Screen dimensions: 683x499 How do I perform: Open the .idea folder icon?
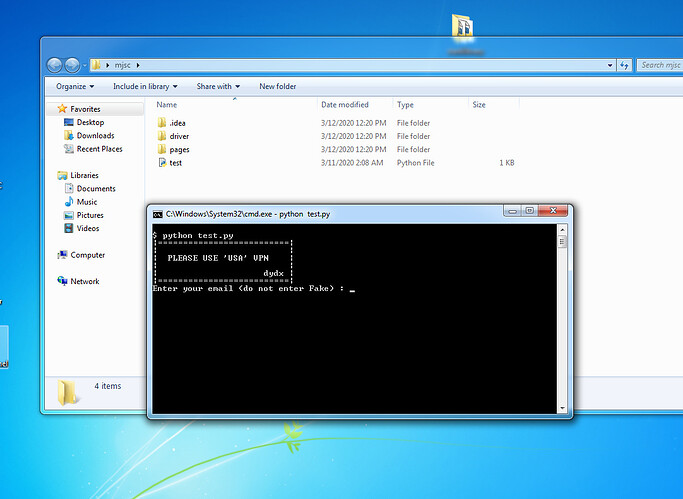[161, 122]
